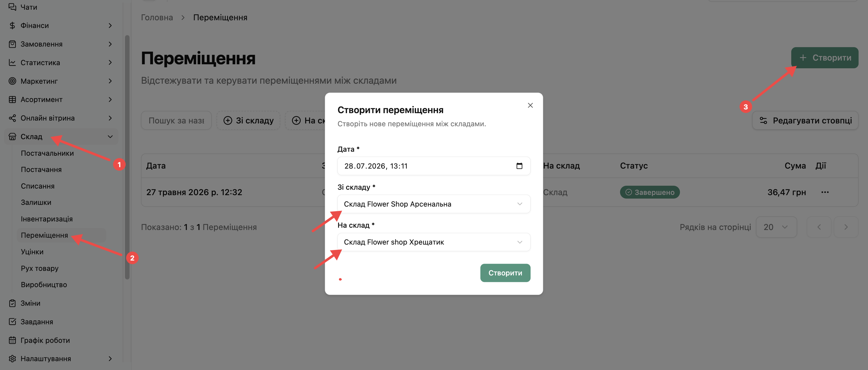Screen dimensions: 868x370
Task: Click the Маркетинг target icon
Action: (x=12, y=81)
